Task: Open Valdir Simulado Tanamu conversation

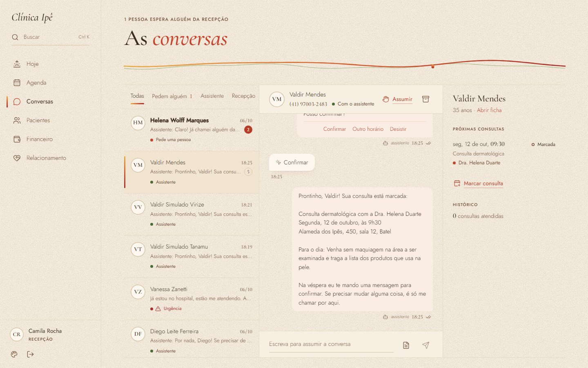Action: (192, 256)
